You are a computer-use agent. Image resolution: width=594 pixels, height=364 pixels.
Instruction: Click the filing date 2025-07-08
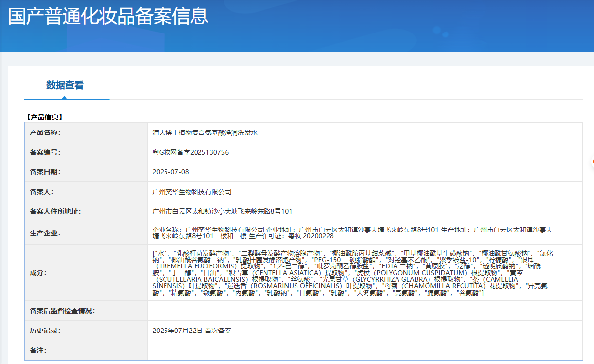pyautogui.click(x=170, y=172)
